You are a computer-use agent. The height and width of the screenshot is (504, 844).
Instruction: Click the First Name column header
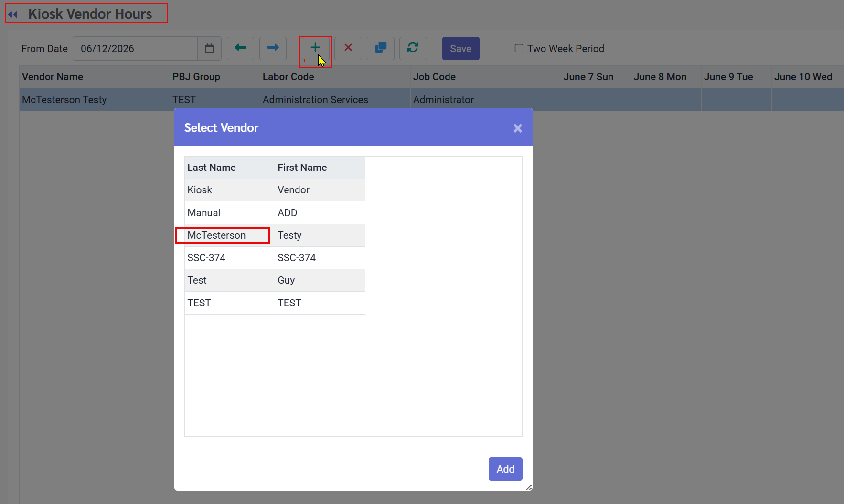pyautogui.click(x=320, y=168)
